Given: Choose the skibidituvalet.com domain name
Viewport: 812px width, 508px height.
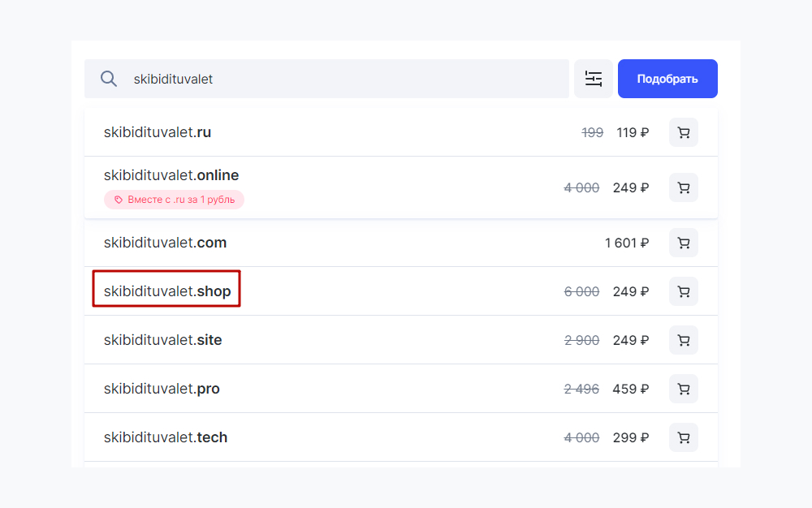Looking at the screenshot, I should coord(165,243).
